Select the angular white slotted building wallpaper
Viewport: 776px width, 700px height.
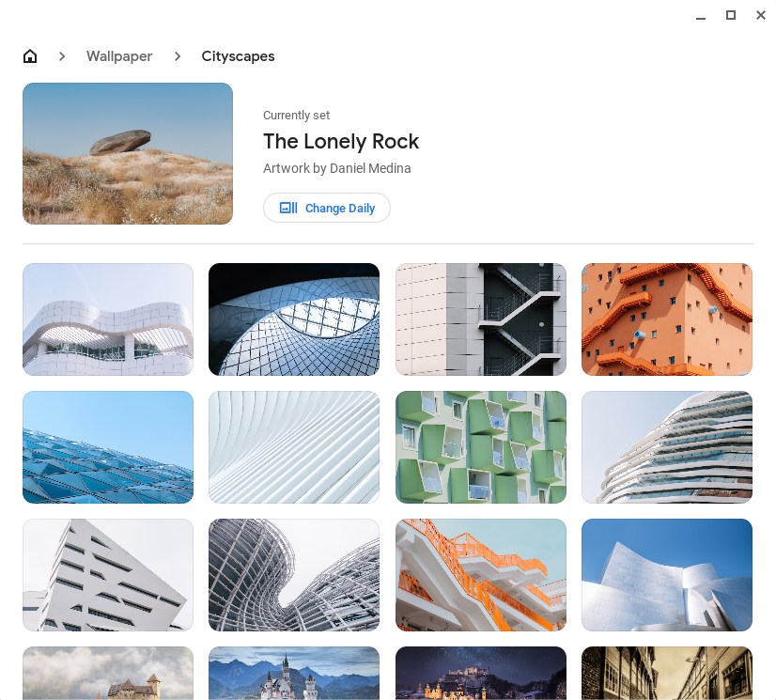pyautogui.click(x=108, y=575)
